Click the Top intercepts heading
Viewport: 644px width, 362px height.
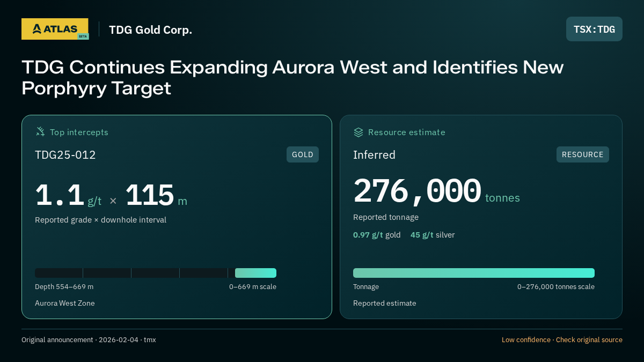tap(79, 132)
